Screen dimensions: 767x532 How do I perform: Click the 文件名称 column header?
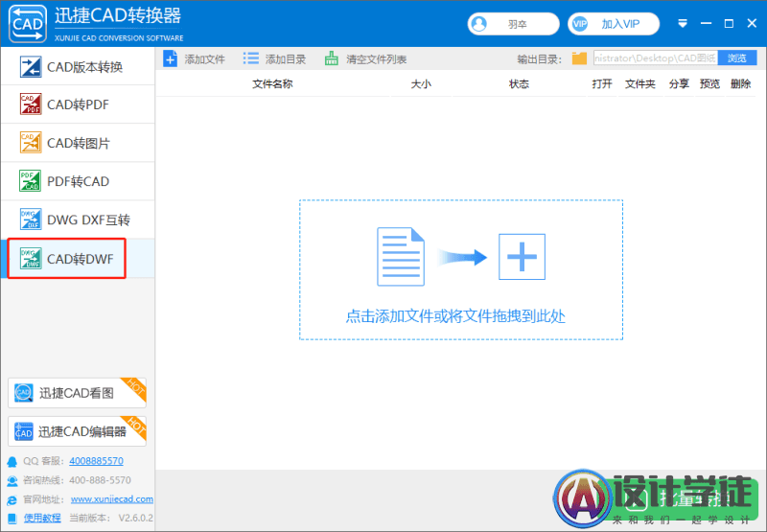click(272, 84)
